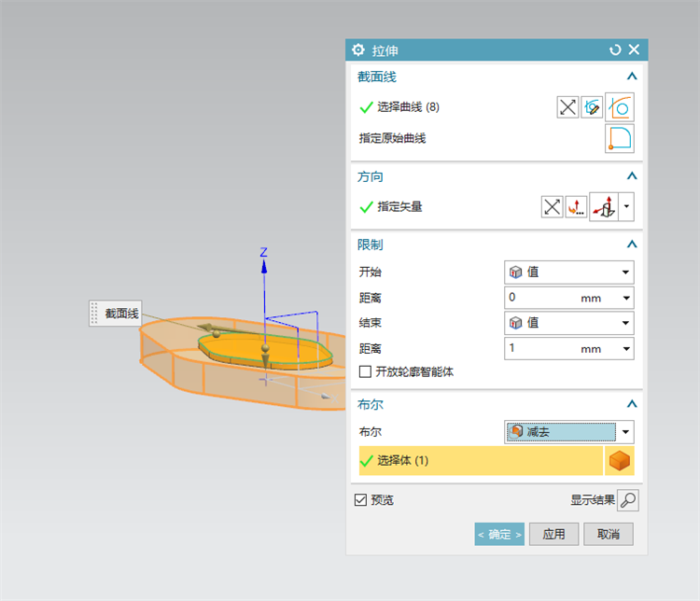Click the 应用 button
The width and height of the screenshot is (700, 601).
[x=554, y=534]
